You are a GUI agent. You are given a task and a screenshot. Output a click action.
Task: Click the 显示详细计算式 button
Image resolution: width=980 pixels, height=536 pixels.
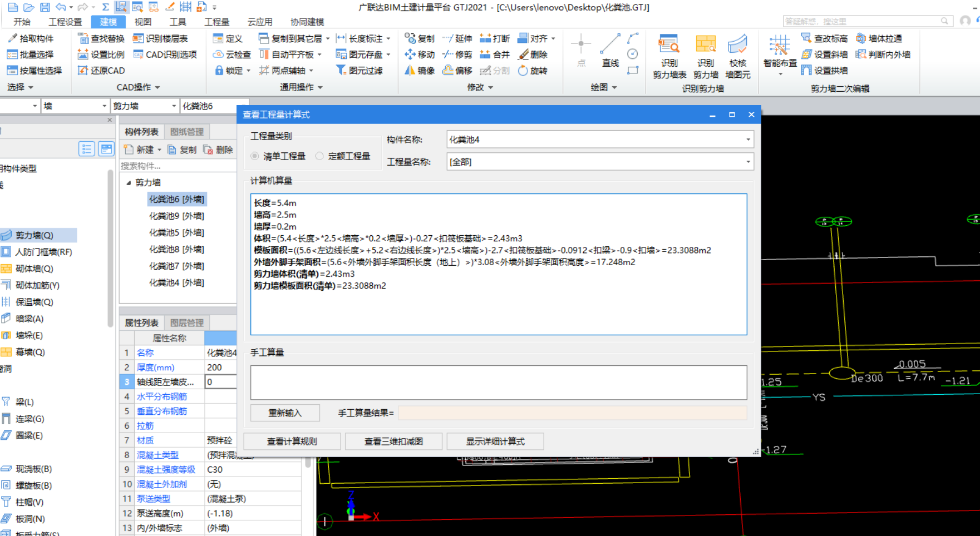(x=495, y=441)
